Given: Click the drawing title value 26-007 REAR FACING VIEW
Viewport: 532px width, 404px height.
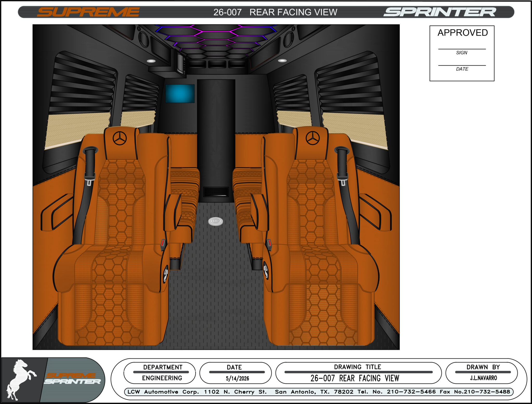Looking at the screenshot, I should pos(355,378).
